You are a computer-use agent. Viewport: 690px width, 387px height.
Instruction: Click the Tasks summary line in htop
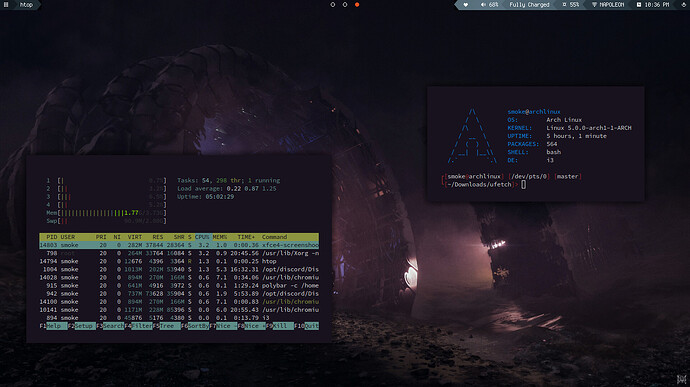click(x=228, y=181)
